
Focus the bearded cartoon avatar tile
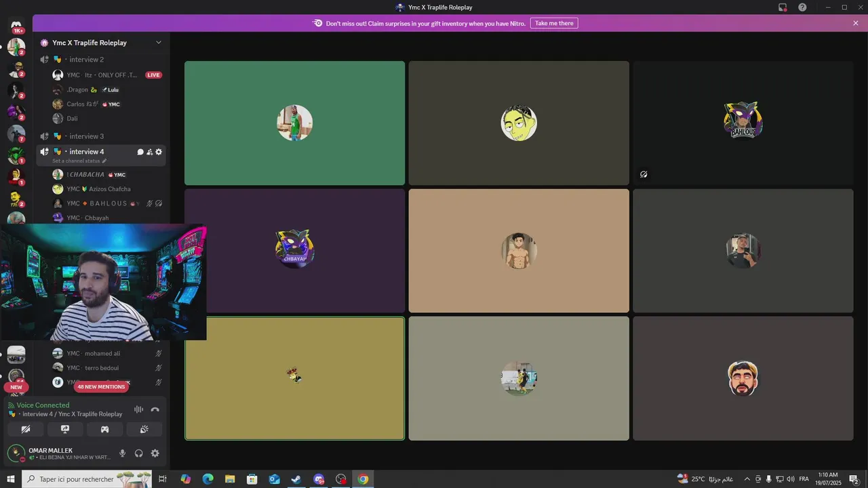(x=743, y=378)
